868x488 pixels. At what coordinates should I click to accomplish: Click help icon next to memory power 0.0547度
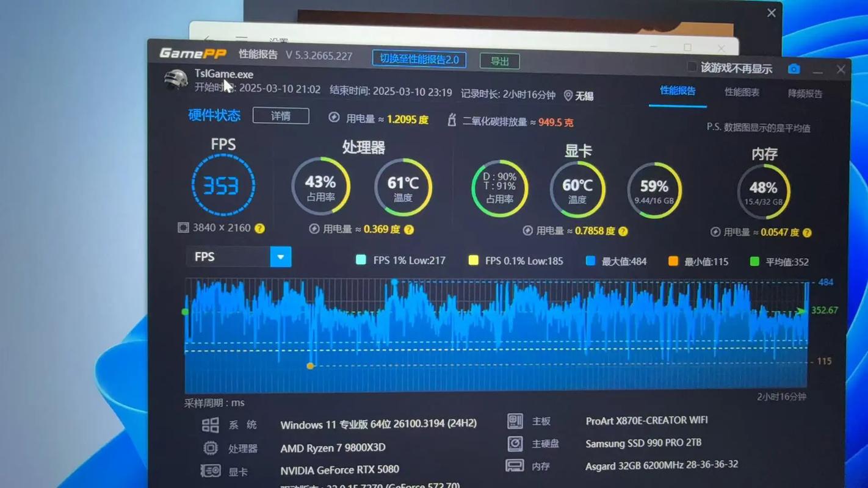point(807,232)
